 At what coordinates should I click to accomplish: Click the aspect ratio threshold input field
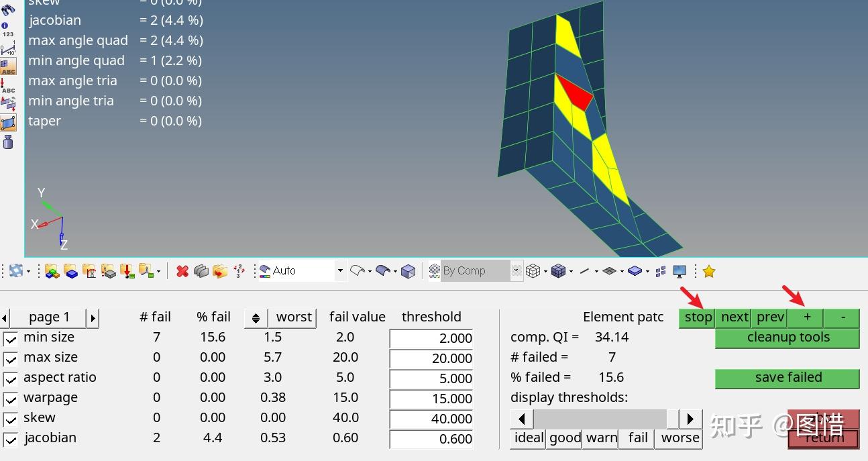tap(431, 378)
